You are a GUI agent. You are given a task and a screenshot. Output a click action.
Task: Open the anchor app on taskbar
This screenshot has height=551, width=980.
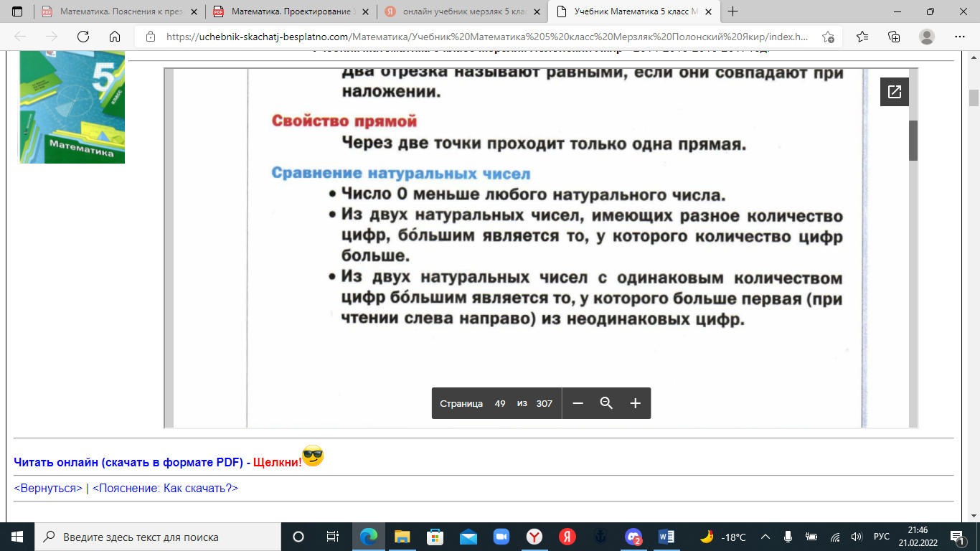[x=600, y=537]
